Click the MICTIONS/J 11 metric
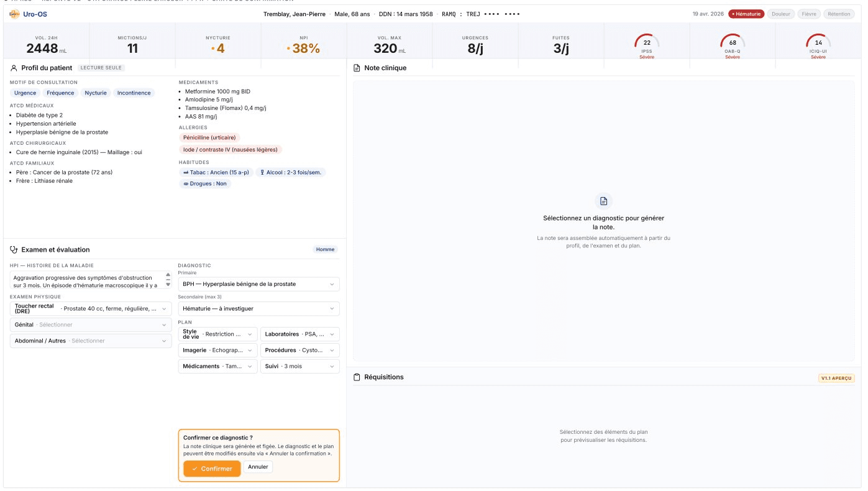 point(132,45)
